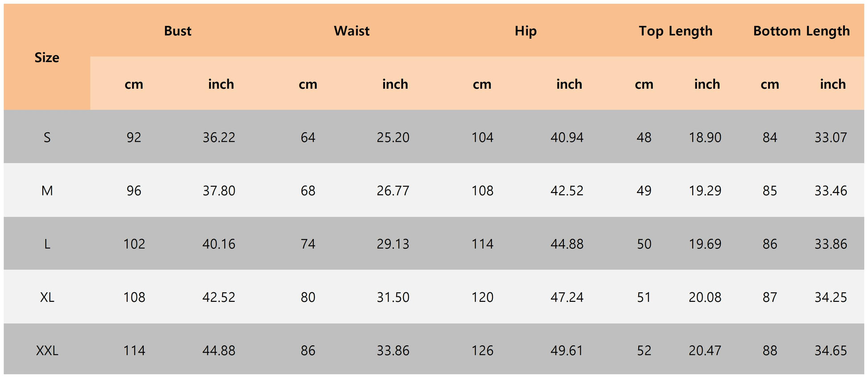Click the 34.65 bottom length inch value
Image resolution: width=868 pixels, height=378 pixels.
(831, 351)
